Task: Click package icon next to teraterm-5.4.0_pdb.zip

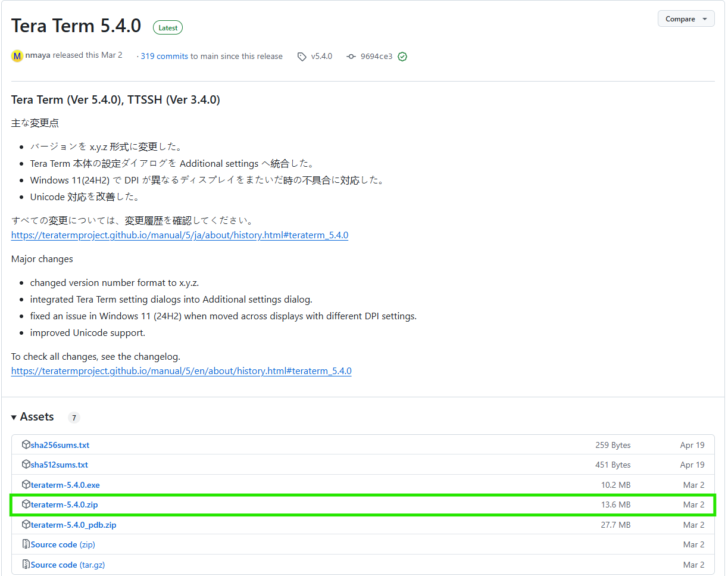Action: click(x=26, y=524)
